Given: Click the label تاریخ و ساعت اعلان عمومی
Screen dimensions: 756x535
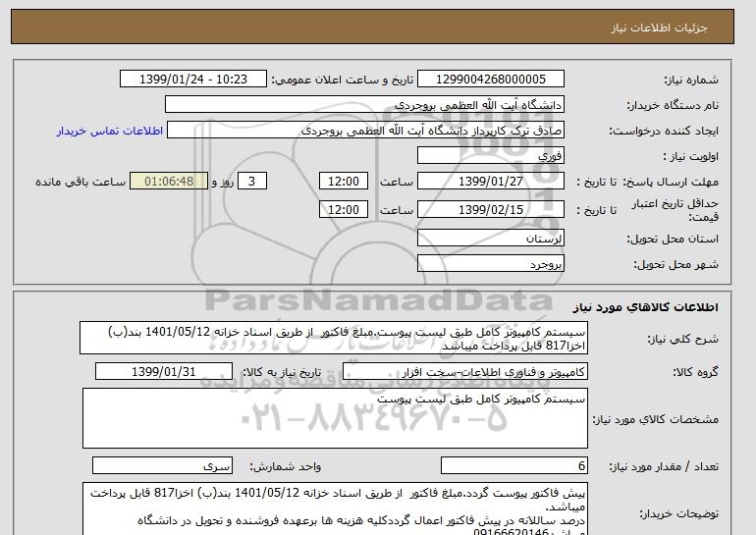Looking at the screenshot, I should pos(343,80).
